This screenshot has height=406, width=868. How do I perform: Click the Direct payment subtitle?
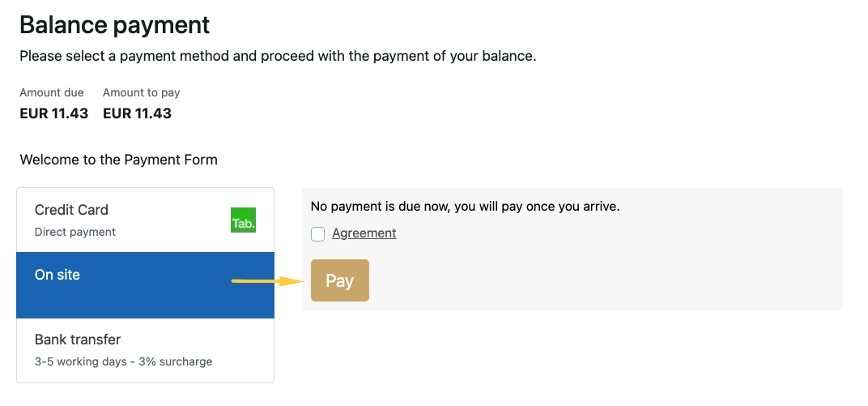75,232
